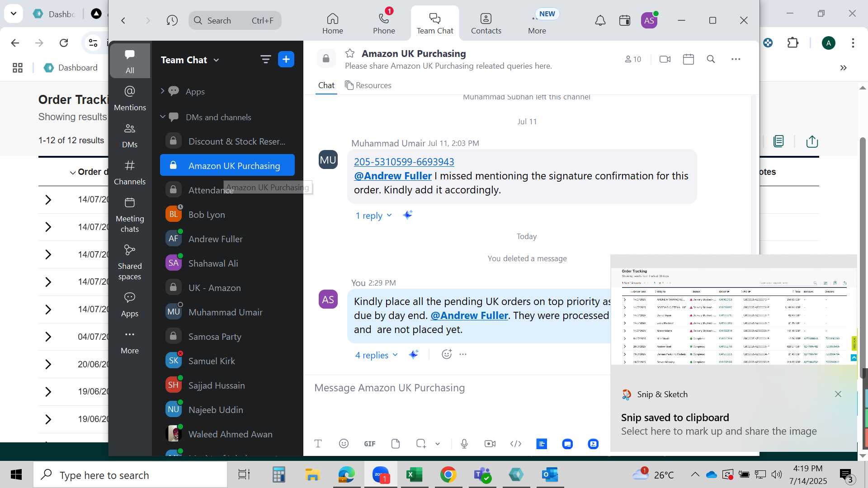
Task: Open More in the left sidebar
Action: click(130, 342)
